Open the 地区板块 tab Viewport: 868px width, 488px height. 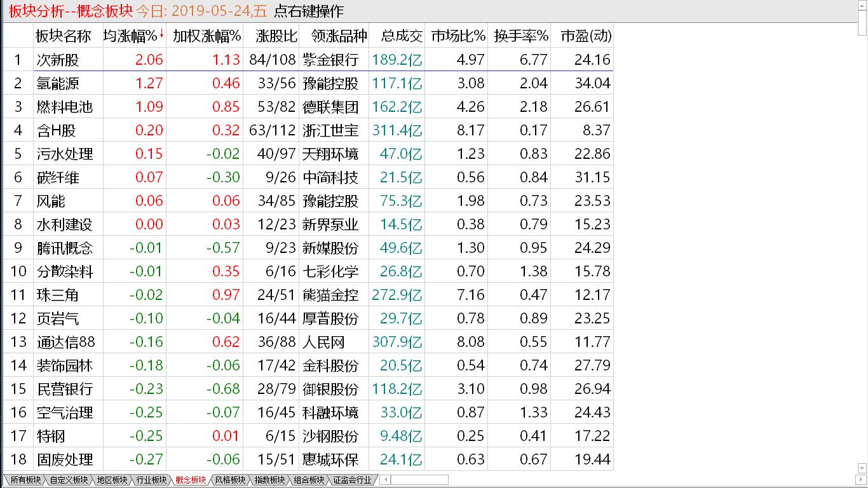coord(112,480)
